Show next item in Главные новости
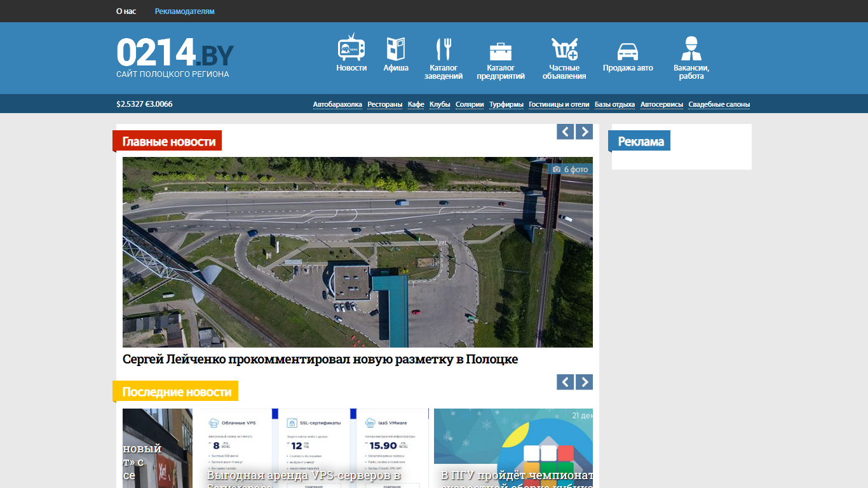 coord(584,132)
